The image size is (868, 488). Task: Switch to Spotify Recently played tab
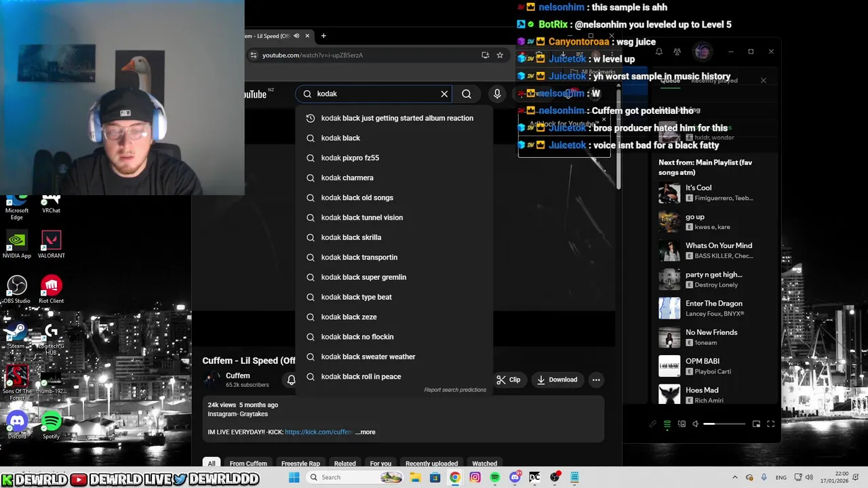click(x=714, y=81)
